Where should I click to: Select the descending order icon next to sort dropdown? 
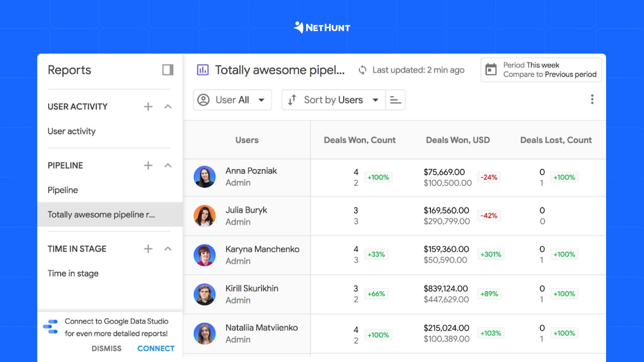pyautogui.click(x=395, y=100)
